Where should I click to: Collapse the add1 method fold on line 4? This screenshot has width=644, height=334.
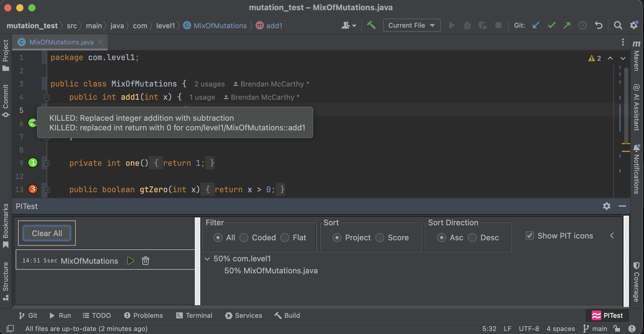(x=47, y=97)
